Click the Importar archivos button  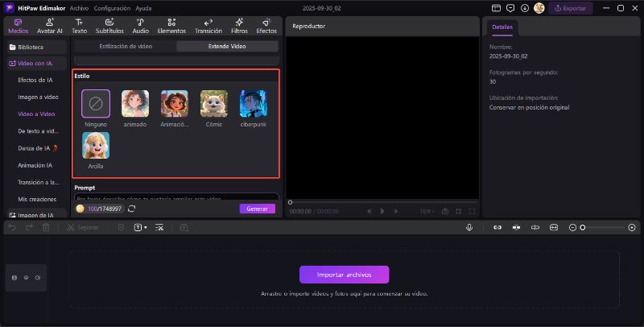click(x=344, y=275)
